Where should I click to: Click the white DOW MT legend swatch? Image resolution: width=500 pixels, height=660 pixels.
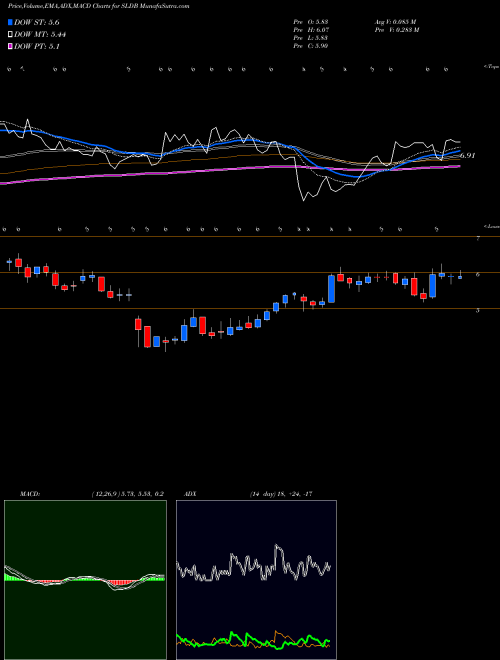coord(10,35)
